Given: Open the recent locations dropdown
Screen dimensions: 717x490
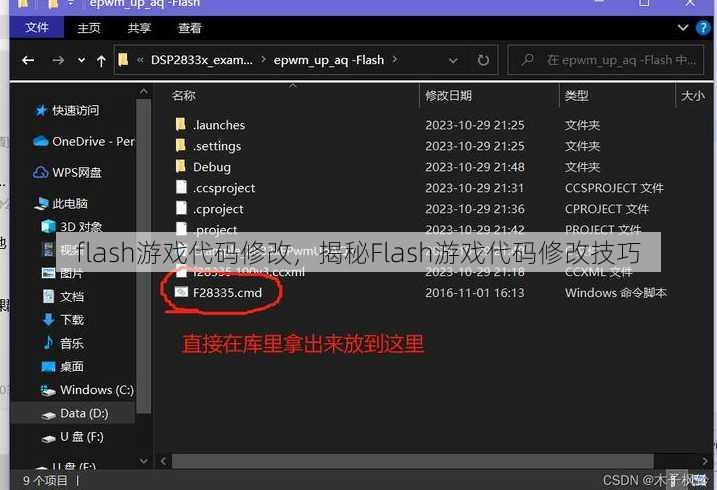Looking at the screenshot, I should [81, 60].
